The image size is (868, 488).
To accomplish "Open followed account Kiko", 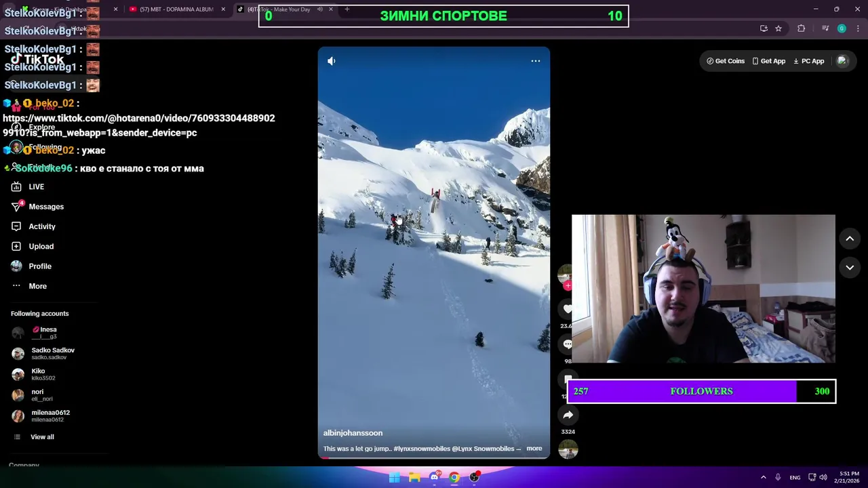I will [34, 374].
